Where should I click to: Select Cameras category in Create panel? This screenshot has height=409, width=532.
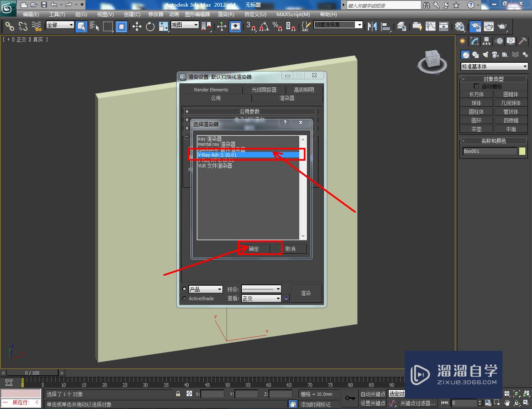[495, 54]
